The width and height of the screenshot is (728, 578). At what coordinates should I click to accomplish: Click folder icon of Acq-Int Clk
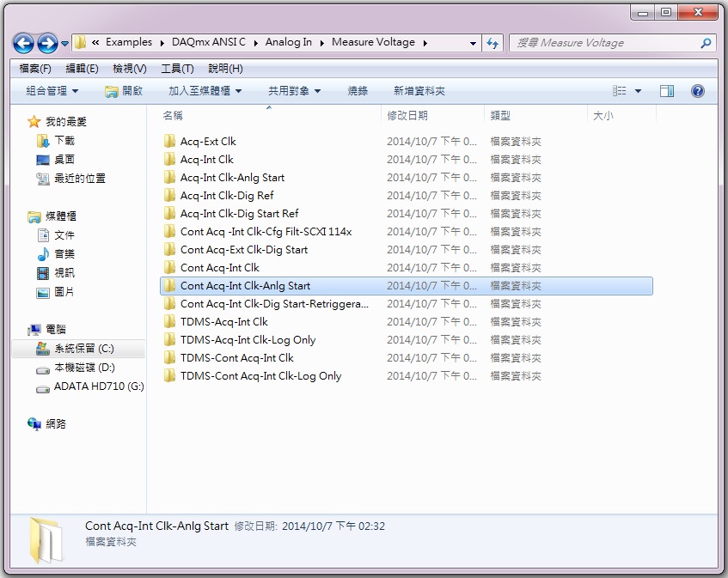pos(170,159)
